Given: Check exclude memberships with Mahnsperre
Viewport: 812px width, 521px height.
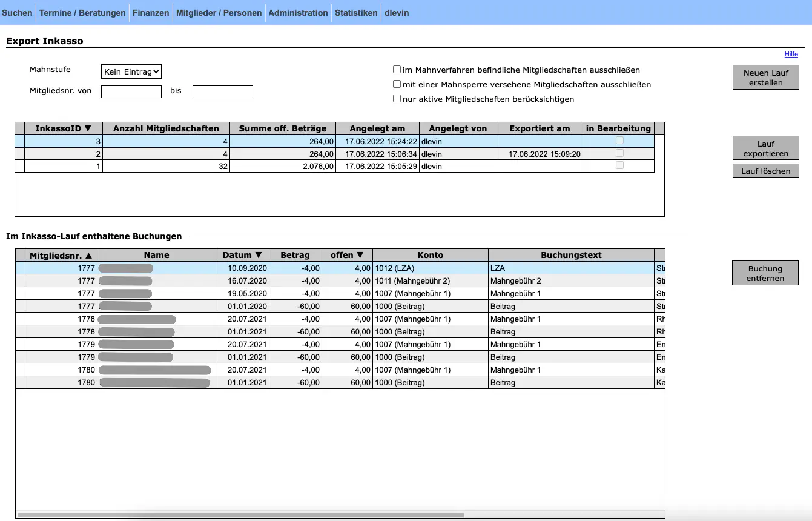Looking at the screenshot, I should [397, 84].
